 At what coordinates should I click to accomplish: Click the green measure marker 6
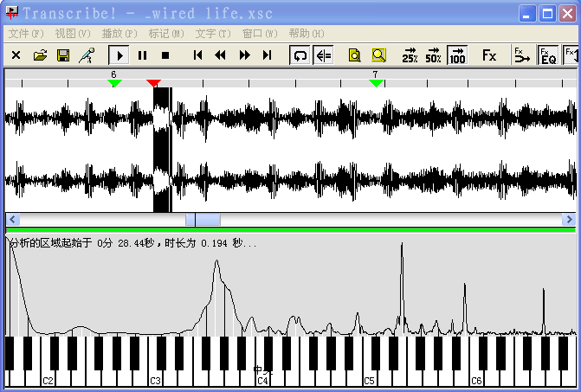pyautogui.click(x=114, y=83)
